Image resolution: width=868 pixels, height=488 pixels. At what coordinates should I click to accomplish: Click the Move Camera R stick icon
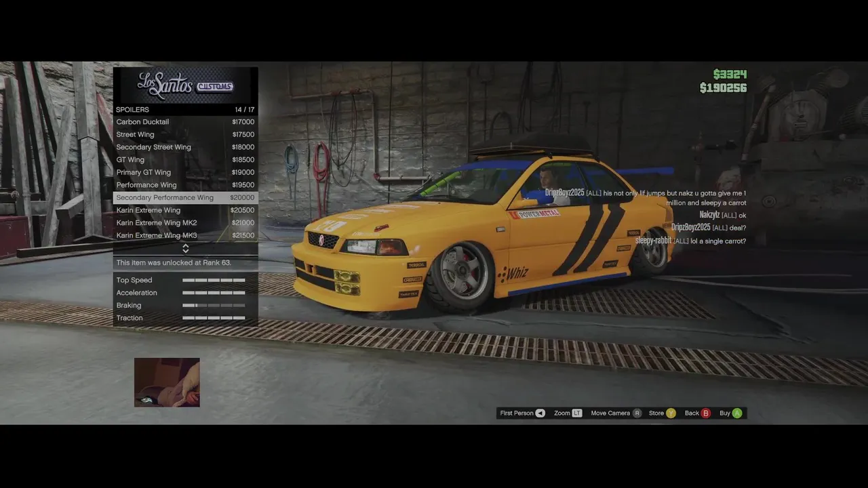[x=637, y=413]
